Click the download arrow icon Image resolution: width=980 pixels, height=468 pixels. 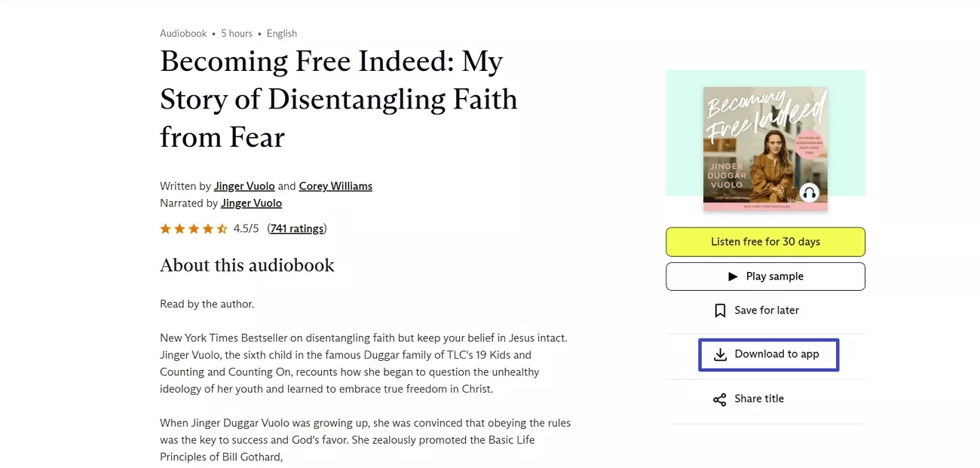coord(720,354)
